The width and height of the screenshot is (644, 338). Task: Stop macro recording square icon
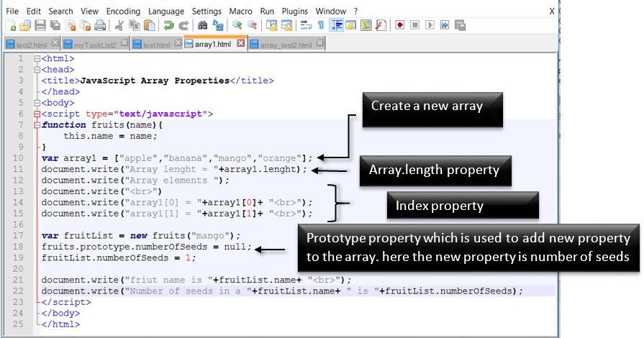[x=414, y=25]
